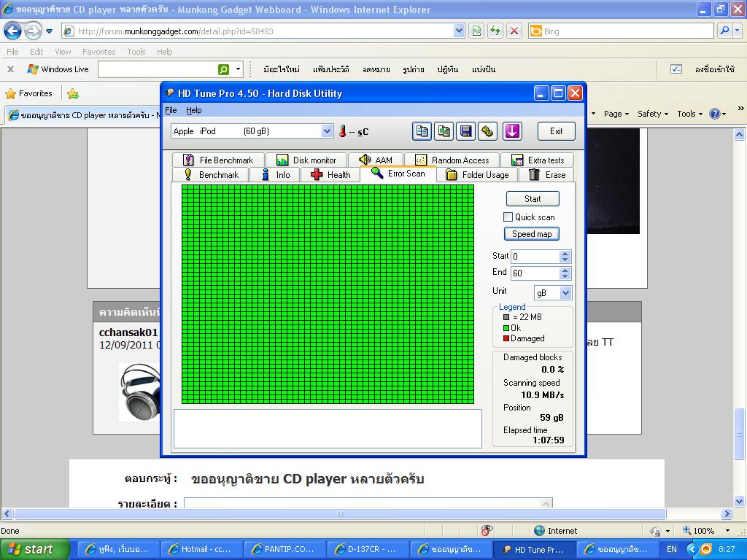Click the IE refresh page icon
The width and height of the screenshot is (747, 560).
(496, 31)
